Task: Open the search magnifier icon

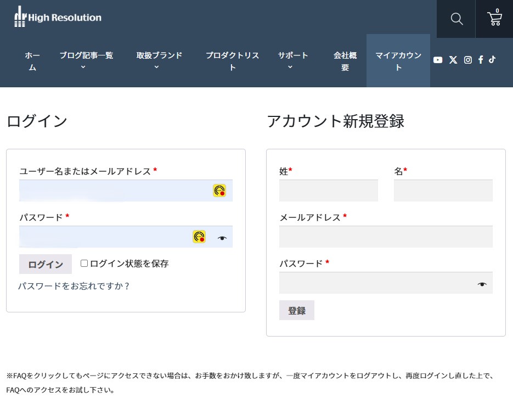Action: [x=456, y=19]
